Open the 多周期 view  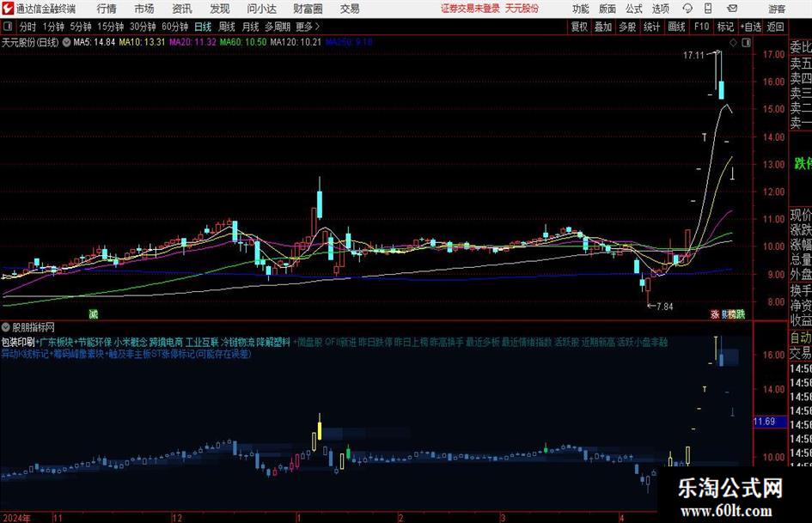point(278,27)
